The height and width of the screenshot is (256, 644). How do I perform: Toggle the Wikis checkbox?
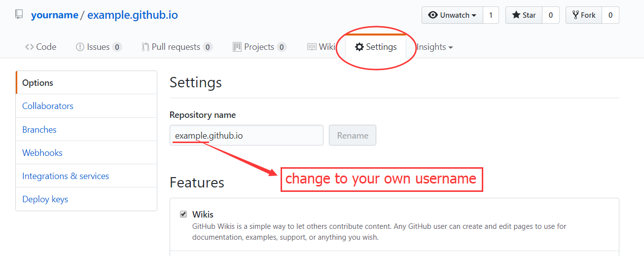click(183, 214)
